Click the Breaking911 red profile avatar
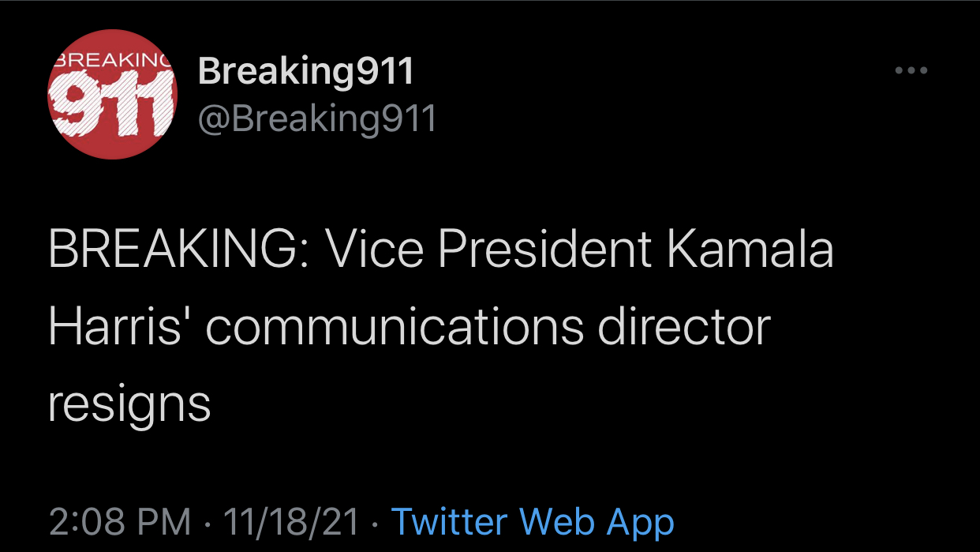Image resolution: width=980 pixels, height=552 pixels. (x=113, y=95)
